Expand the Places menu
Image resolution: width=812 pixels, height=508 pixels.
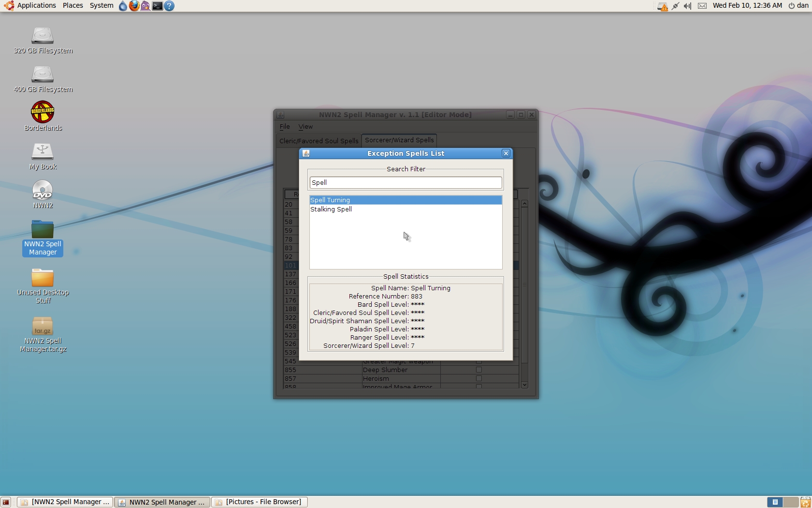pyautogui.click(x=72, y=5)
